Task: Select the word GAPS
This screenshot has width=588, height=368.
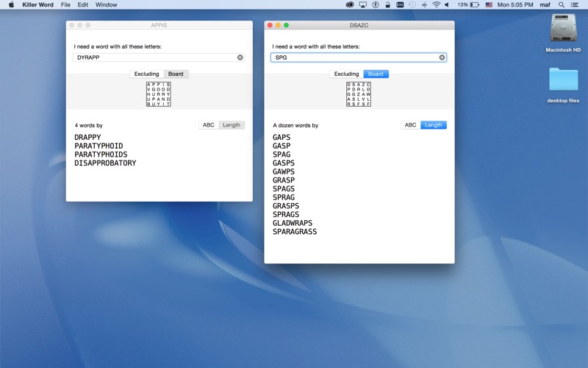Action: point(282,138)
